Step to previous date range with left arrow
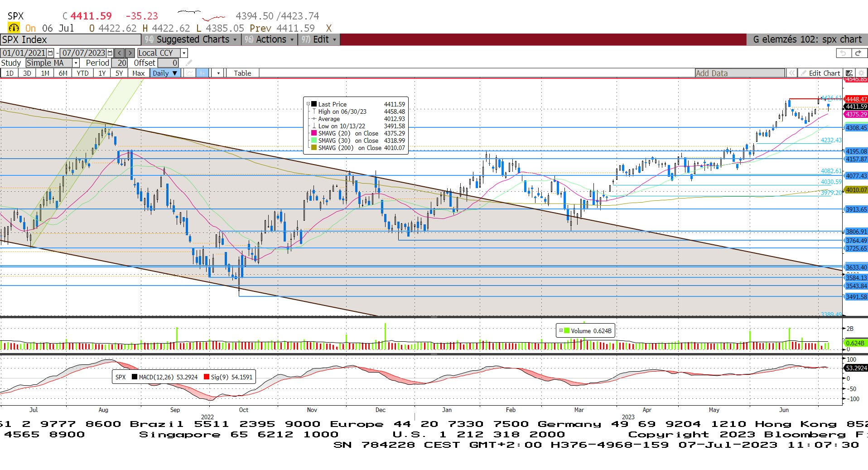868x470 pixels. [120, 53]
